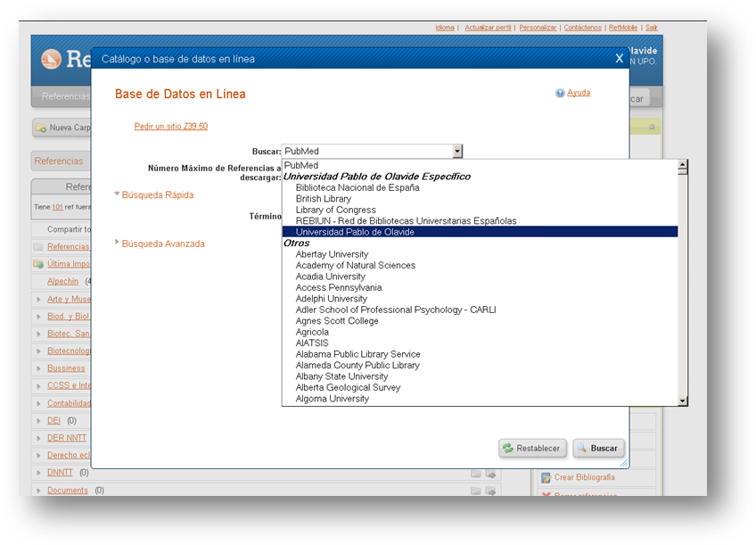The width and height of the screenshot is (756, 545).
Task: Open the DEI folder link
Action: 53,420
